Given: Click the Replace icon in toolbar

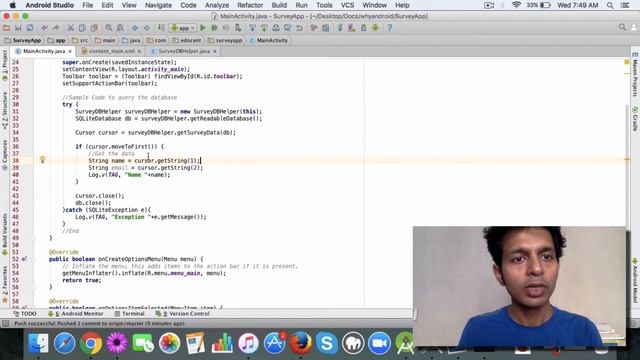Looking at the screenshot, I should pos(120,28).
